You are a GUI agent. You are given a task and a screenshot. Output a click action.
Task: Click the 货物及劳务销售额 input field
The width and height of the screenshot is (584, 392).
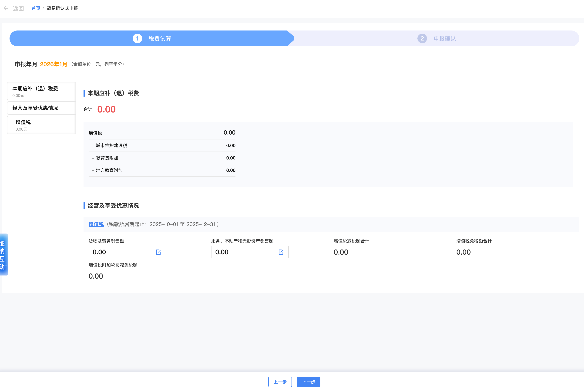(120, 252)
